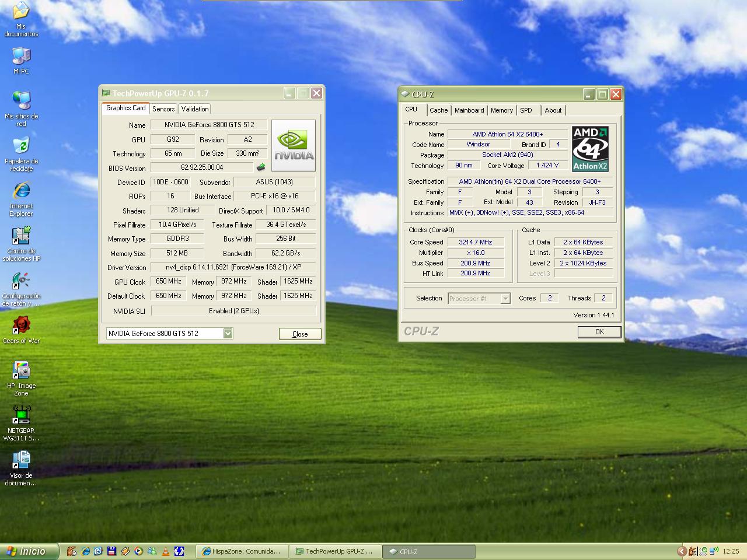Open the Papelera de reciclaje icon

pos(21,146)
